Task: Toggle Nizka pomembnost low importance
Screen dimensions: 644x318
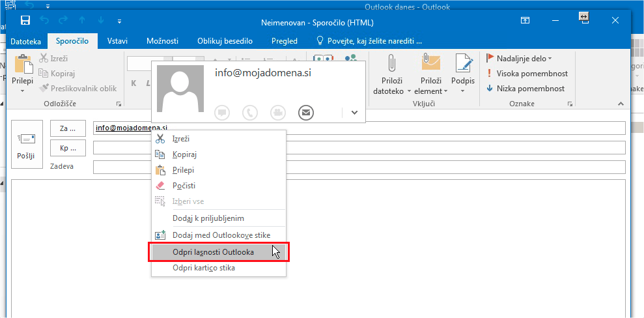Action: [x=525, y=89]
